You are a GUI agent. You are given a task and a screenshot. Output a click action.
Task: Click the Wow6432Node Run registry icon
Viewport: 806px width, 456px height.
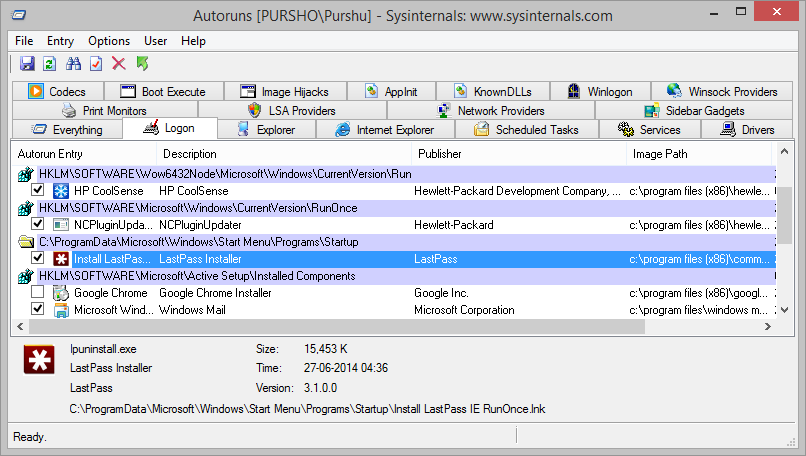click(x=25, y=174)
